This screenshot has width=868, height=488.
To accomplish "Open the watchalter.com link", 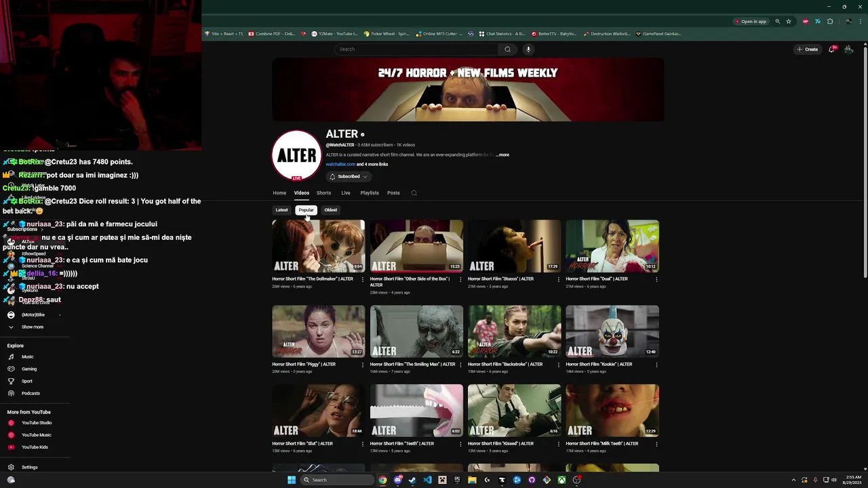I will coord(340,164).
